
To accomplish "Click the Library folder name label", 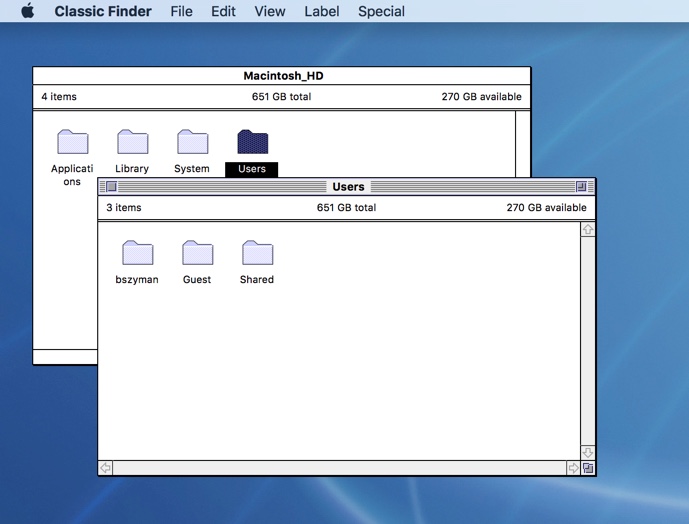I will tap(132, 169).
